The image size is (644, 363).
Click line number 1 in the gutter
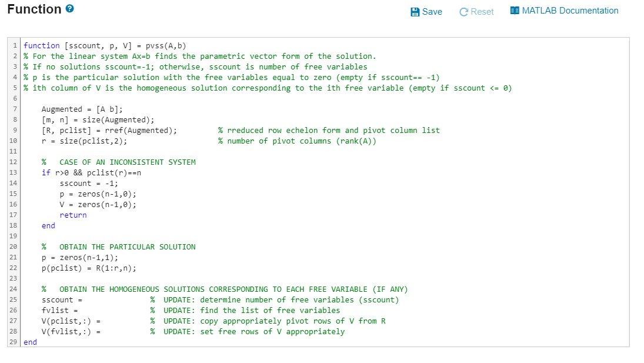(15, 45)
